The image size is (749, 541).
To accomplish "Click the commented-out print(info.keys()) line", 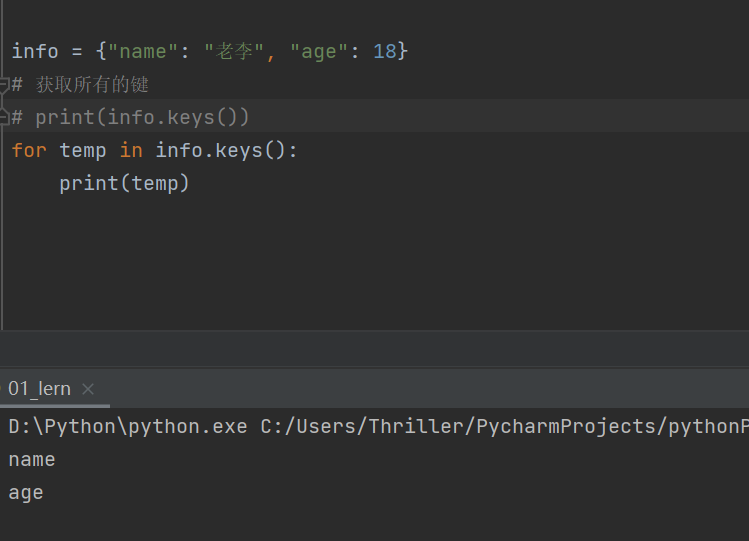I will [x=130, y=117].
